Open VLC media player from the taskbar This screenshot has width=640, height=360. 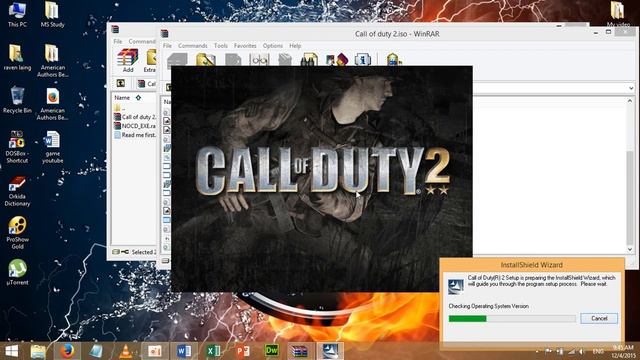pyautogui.click(x=126, y=351)
